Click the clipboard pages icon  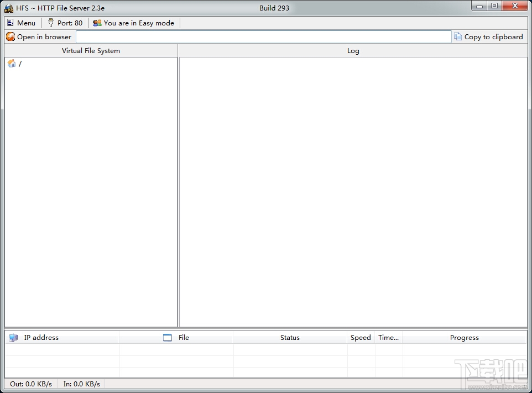pos(458,36)
